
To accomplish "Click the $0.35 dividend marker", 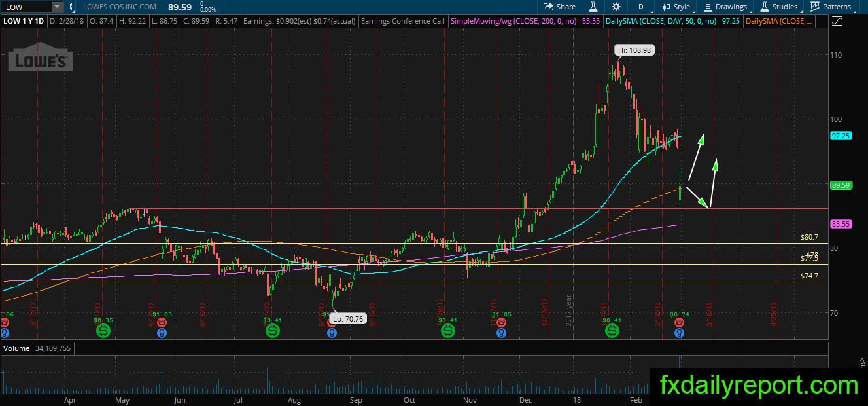I will pyautogui.click(x=103, y=331).
